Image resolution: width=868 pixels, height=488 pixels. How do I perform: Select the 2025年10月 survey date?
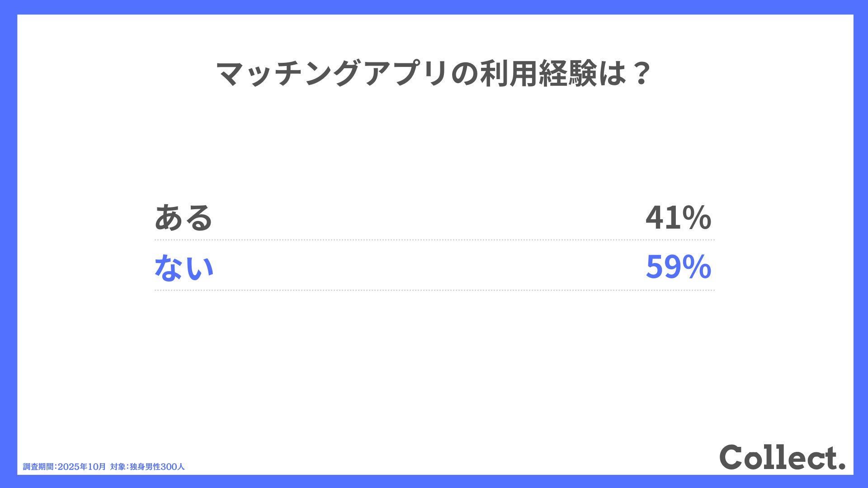(x=82, y=467)
